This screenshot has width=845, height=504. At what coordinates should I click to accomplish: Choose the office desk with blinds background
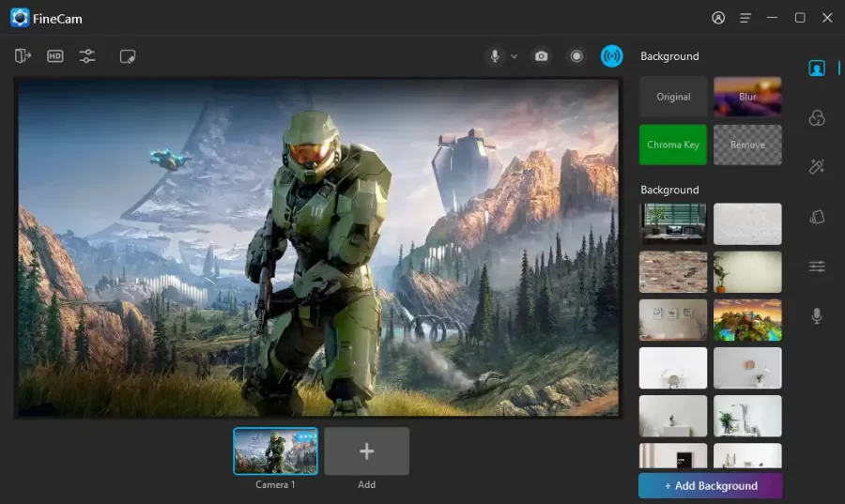[x=673, y=223]
